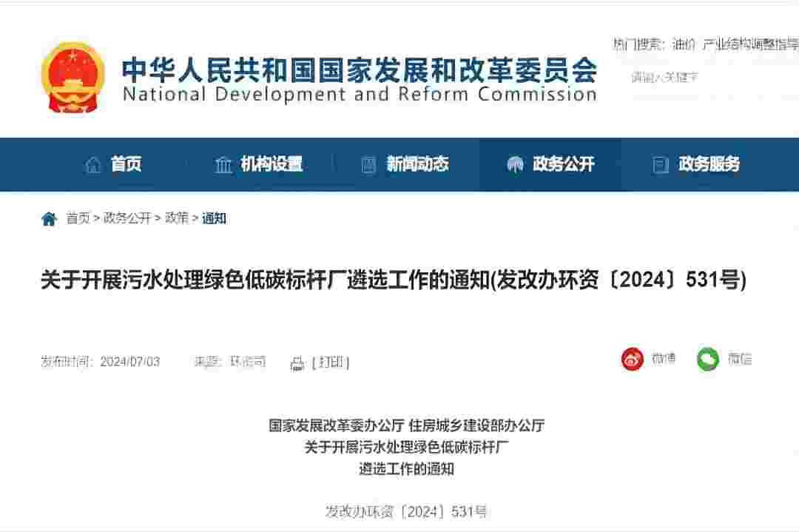This screenshot has width=799, height=532.
Task: Open the 首页 navigation tab
Action: point(126,164)
